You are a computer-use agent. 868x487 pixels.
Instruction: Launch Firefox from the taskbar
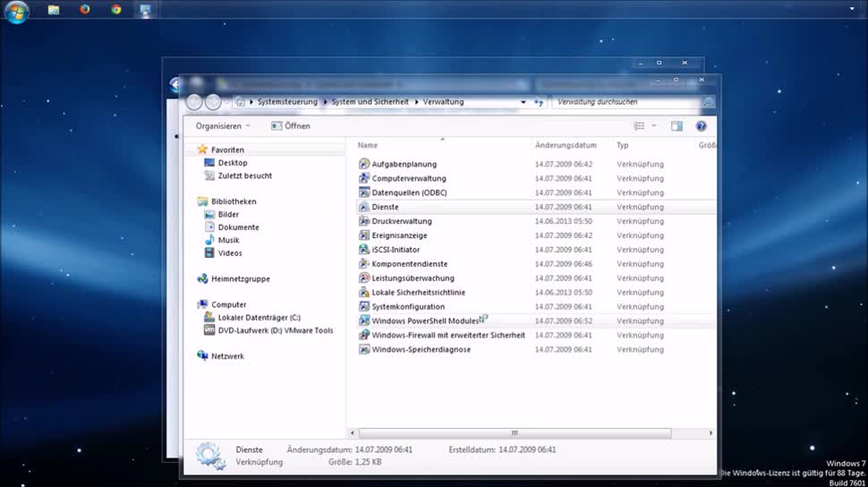[85, 10]
